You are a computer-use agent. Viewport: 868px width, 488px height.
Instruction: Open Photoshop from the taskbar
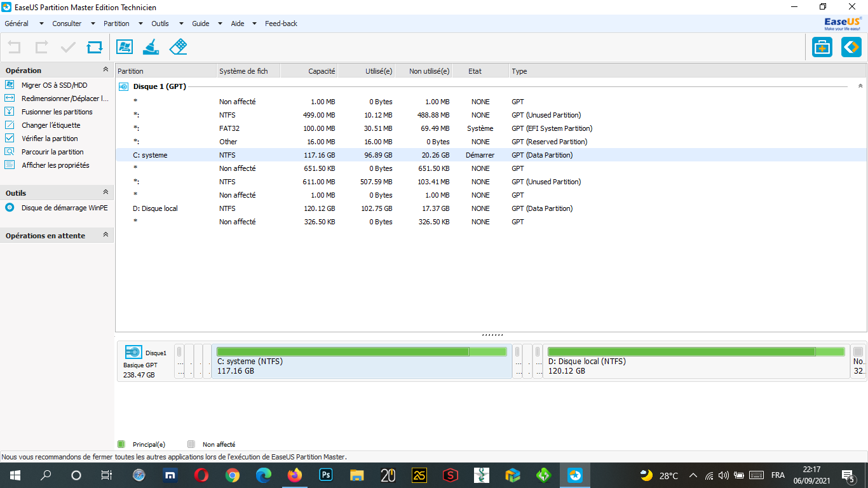325,475
